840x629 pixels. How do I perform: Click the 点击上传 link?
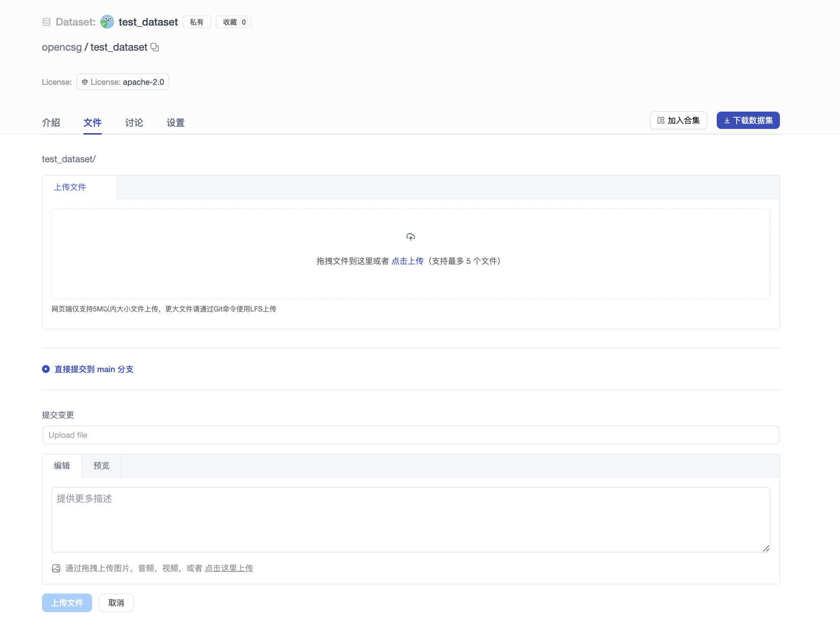coord(407,261)
